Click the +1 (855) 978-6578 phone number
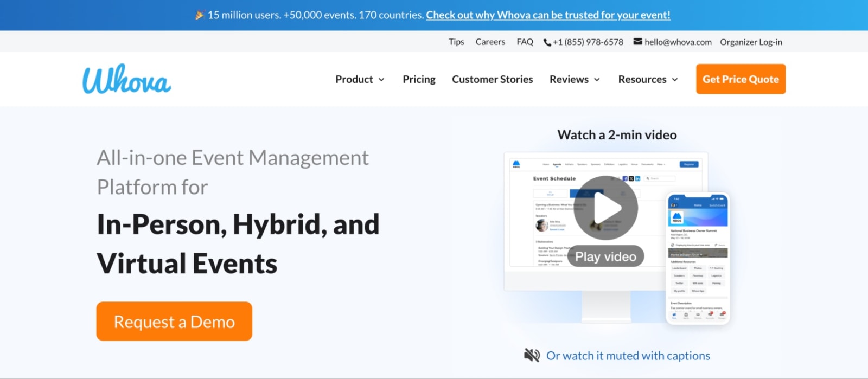 pos(588,42)
